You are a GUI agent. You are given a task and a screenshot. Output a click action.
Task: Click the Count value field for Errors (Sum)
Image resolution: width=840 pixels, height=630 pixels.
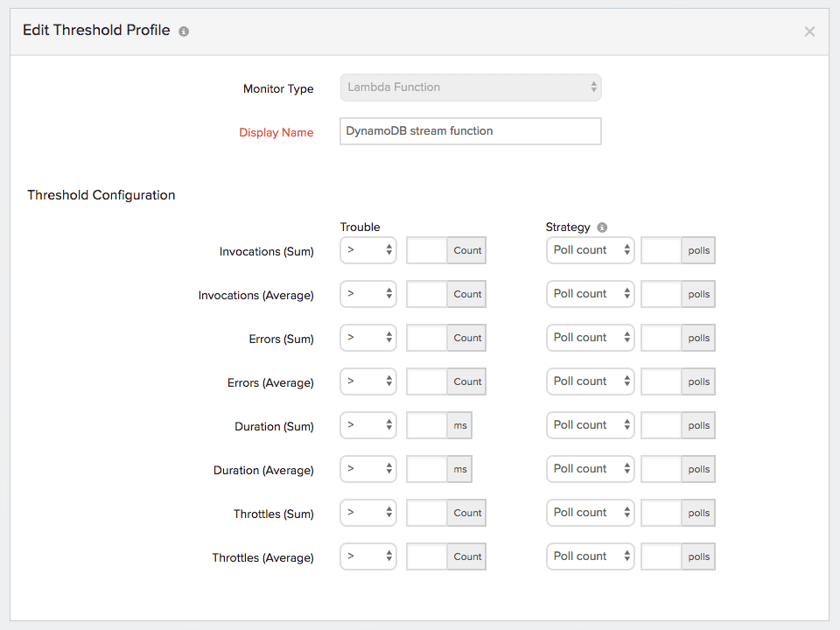[427, 338]
